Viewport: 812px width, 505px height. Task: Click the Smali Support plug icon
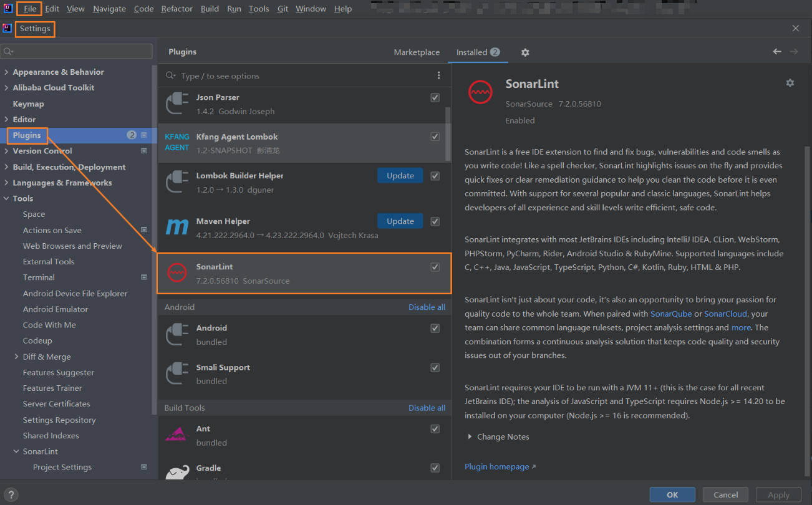[177, 373]
